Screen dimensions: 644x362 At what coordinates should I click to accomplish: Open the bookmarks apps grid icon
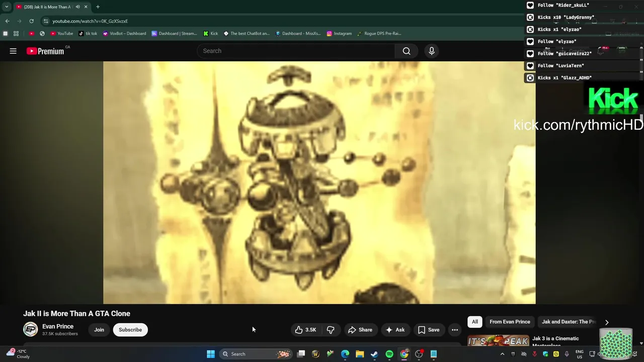[x=16, y=34]
